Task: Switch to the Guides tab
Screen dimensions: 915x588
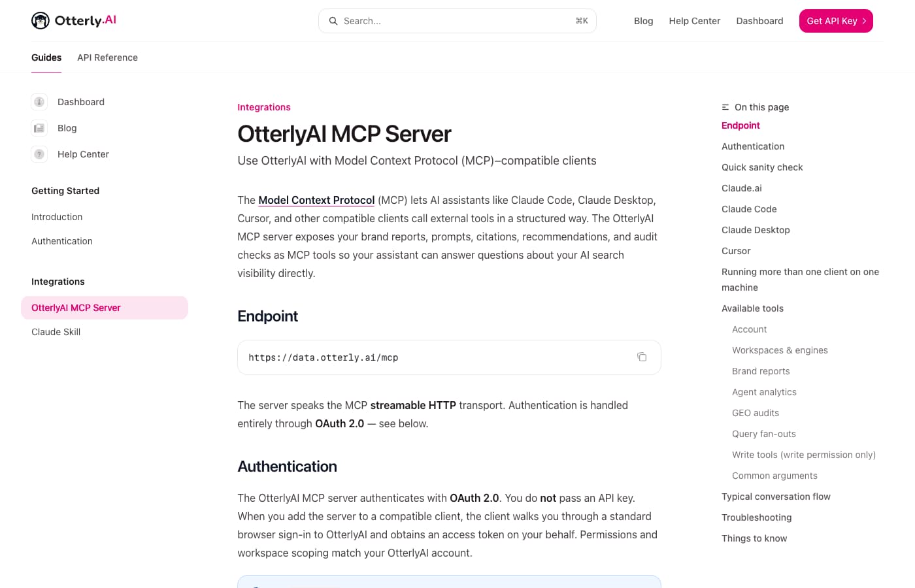Action: pos(46,57)
